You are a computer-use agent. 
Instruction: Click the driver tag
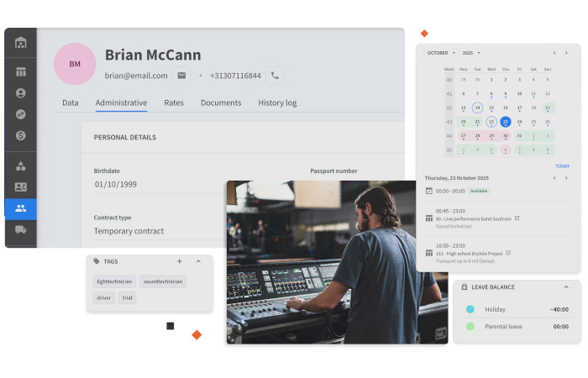click(x=104, y=297)
